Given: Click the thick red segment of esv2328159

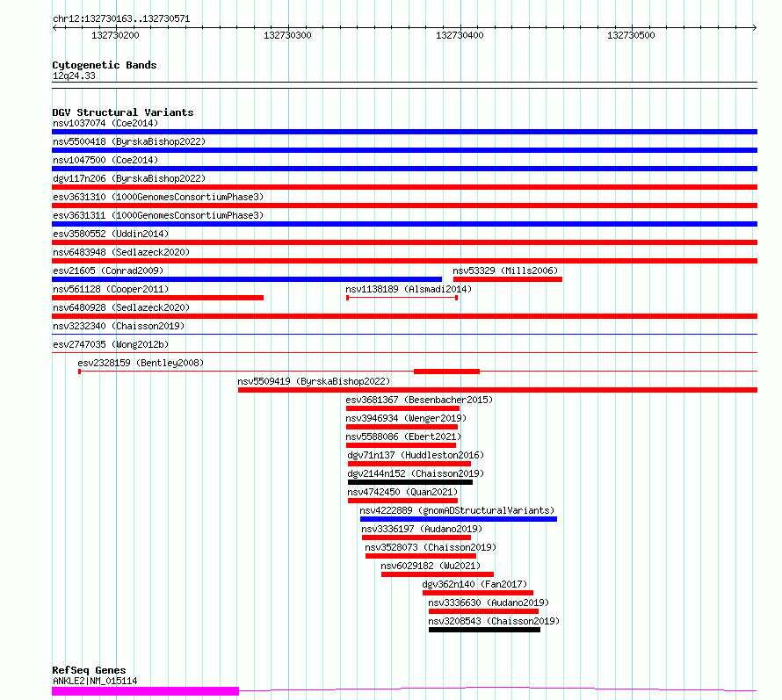Looking at the screenshot, I should pyautogui.click(x=447, y=372).
